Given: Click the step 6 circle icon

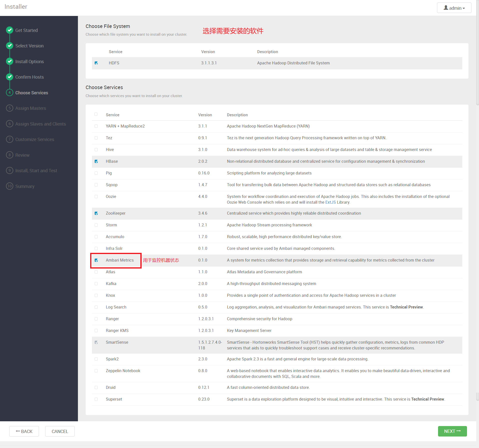Looking at the screenshot, I should pyautogui.click(x=9, y=124).
